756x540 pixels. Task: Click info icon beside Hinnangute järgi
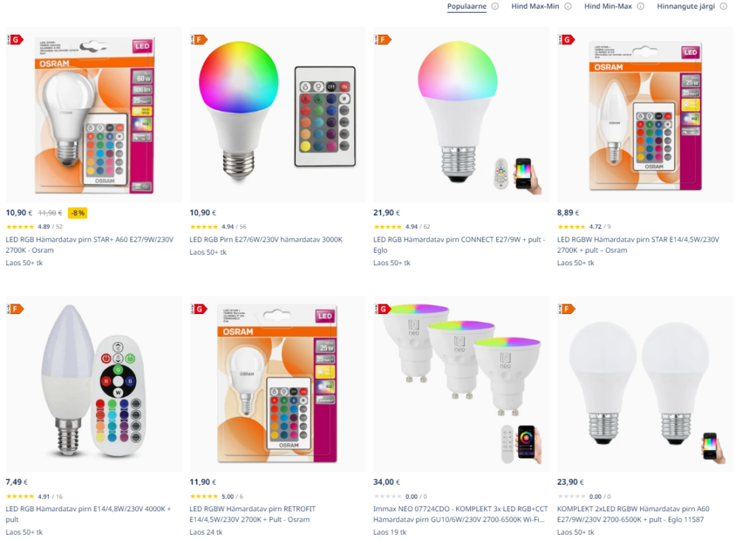(x=724, y=6)
